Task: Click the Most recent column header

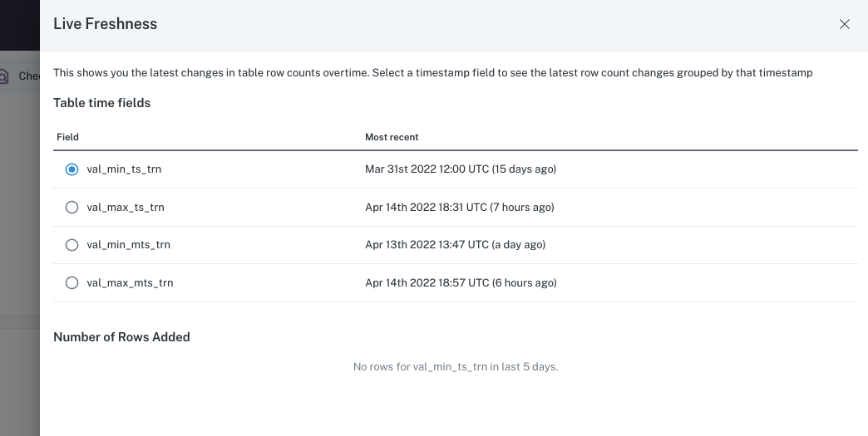Action: pos(392,137)
